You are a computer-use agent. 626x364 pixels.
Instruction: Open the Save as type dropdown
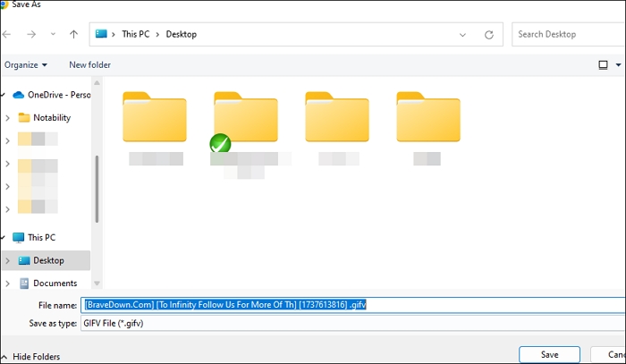click(x=349, y=323)
